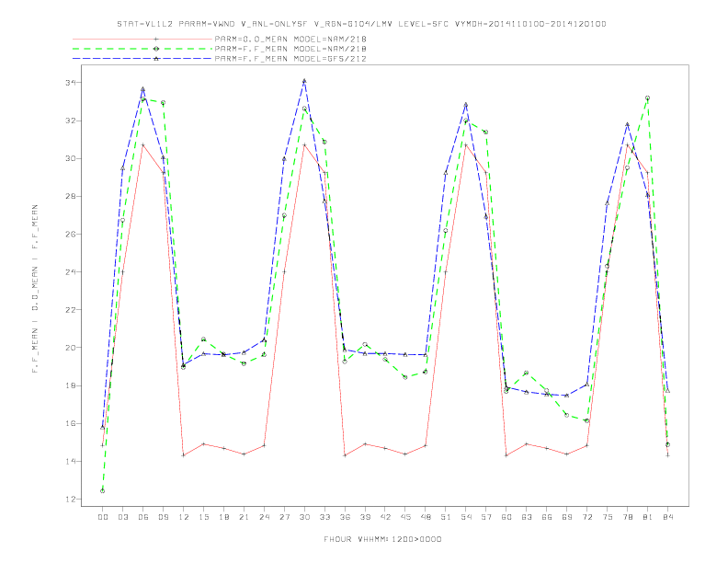Click x-axis hour label 42

(385, 517)
